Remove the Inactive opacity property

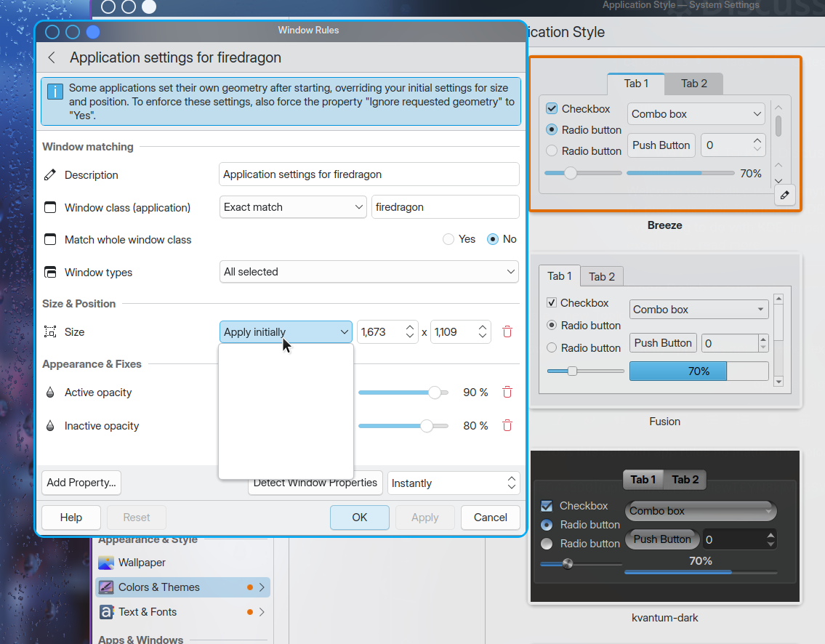tap(507, 426)
